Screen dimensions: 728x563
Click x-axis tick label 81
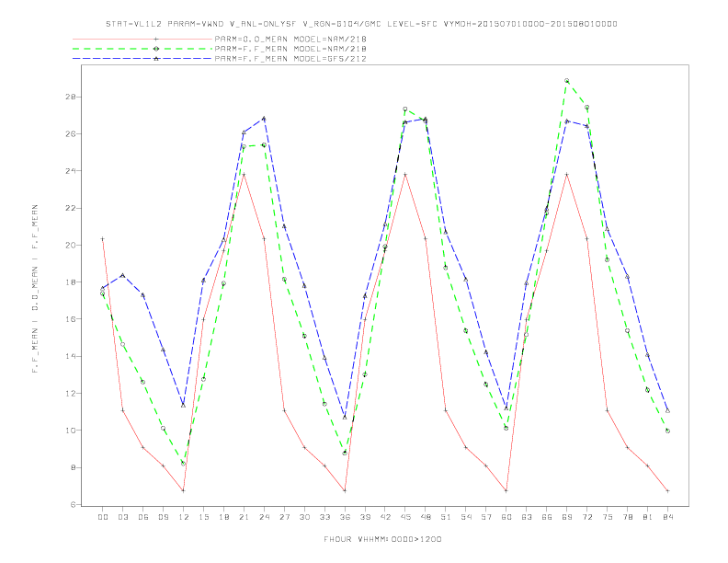tap(648, 517)
